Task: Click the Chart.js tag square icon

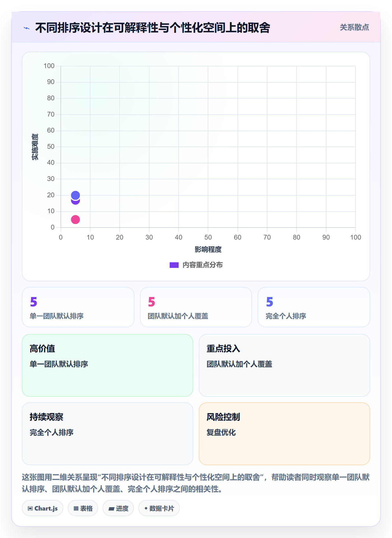Action: coord(30,509)
